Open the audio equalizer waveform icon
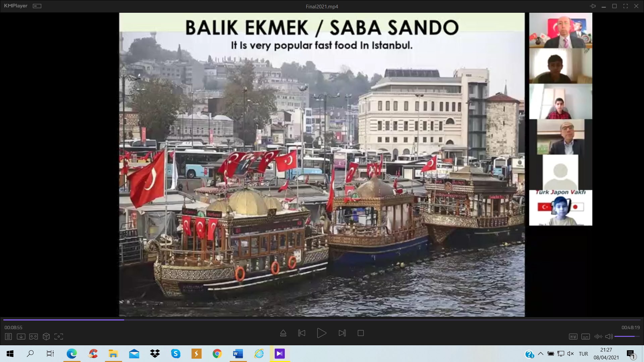The image size is (644, 362). click(x=598, y=337)
